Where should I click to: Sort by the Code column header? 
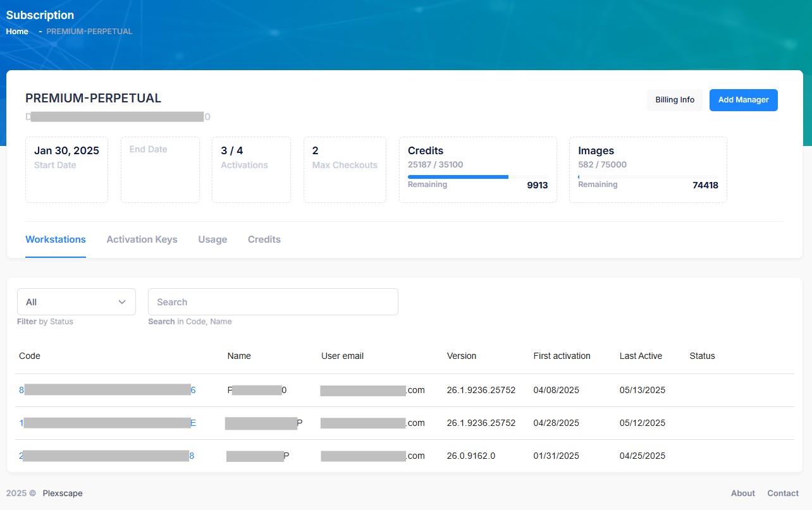[x=30, y=356]
